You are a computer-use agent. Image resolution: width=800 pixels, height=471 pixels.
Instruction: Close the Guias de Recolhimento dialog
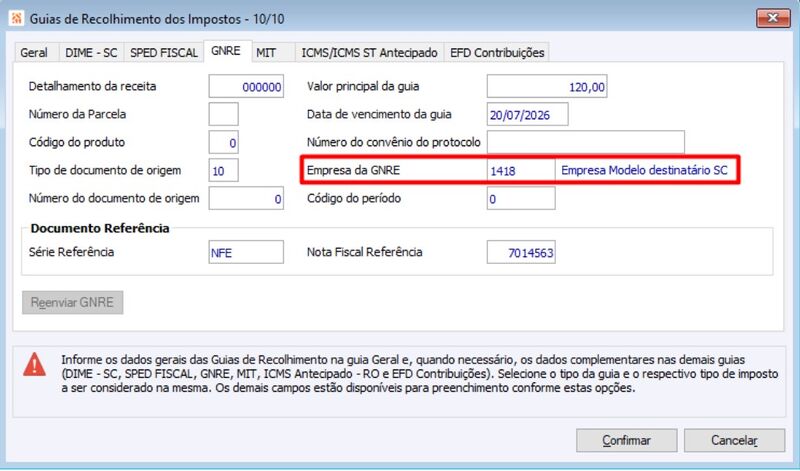tap(773, 18)
